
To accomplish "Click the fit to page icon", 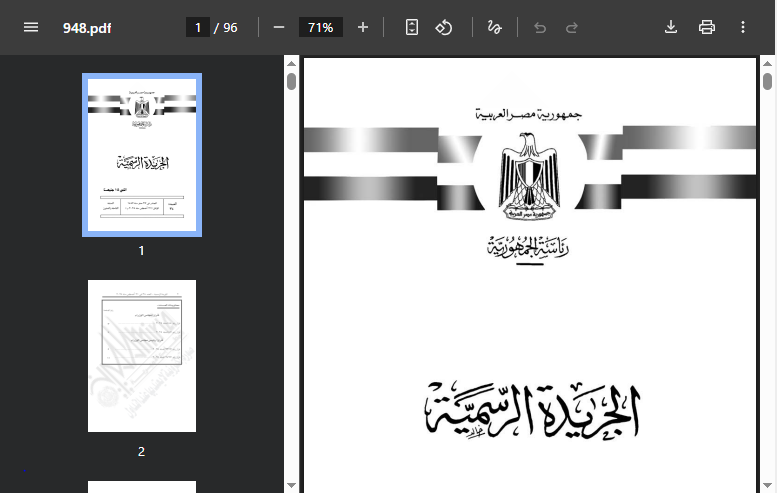I will [x=411, y=27].
